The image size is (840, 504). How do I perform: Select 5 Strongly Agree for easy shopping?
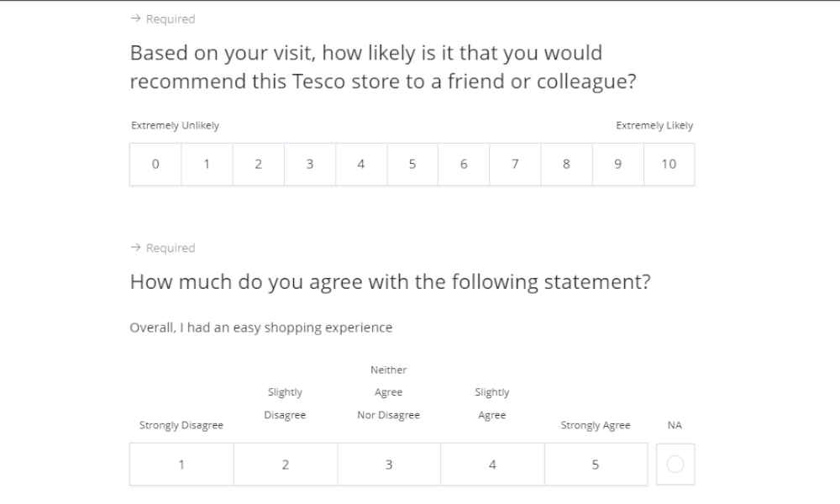tap(596, 465)
